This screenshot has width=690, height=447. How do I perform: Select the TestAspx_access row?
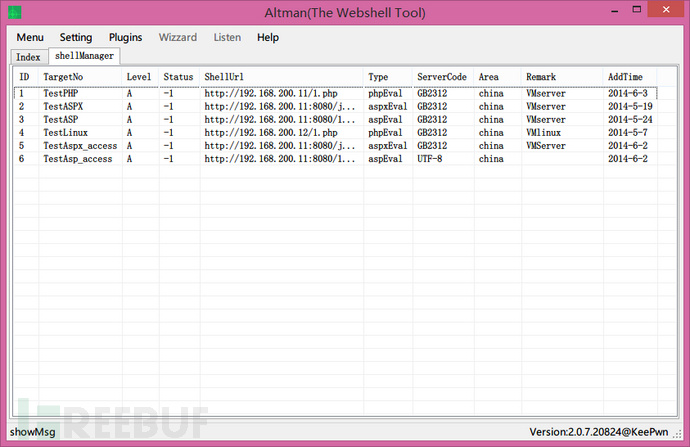(x=335, y=146)
